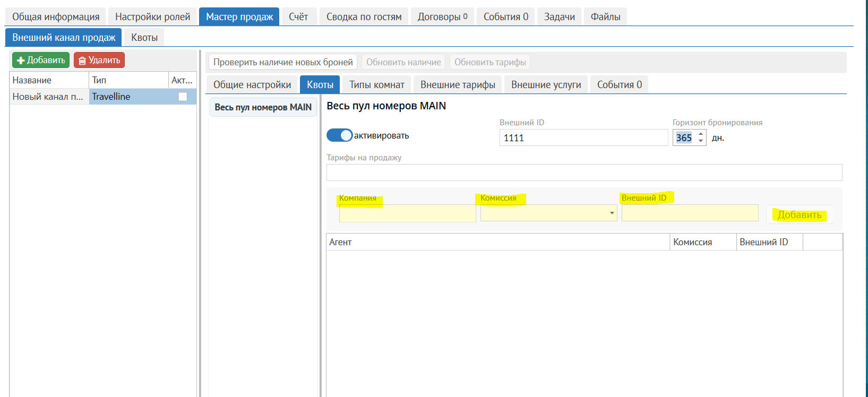Click the Внешний ID field containing 1111
Screen dimensions: 868x397
pyautogui.click(x=583, y=138)
